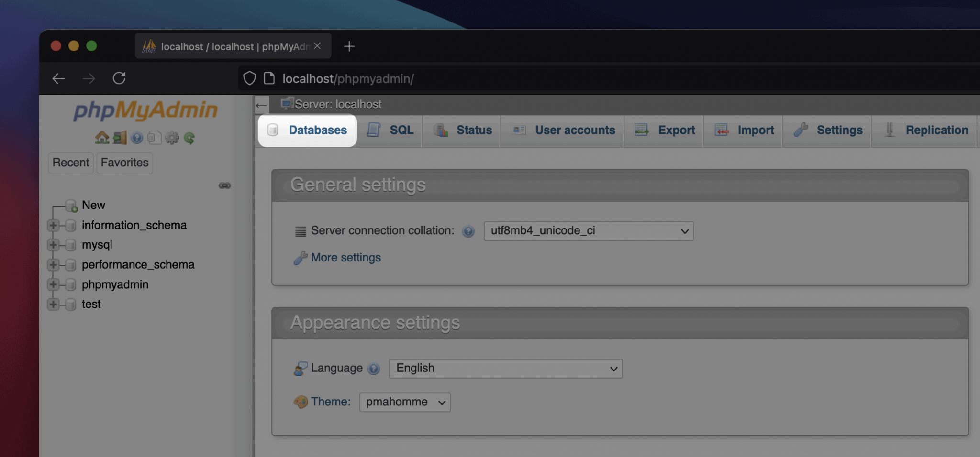Expand the information_schema database tree

[x=53, y=225]
